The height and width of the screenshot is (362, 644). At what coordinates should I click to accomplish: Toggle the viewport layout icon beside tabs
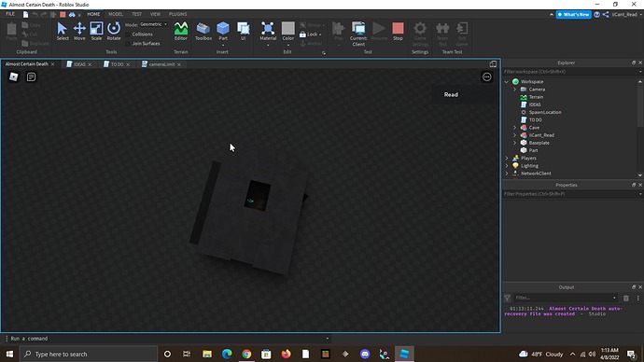(493, 64)
